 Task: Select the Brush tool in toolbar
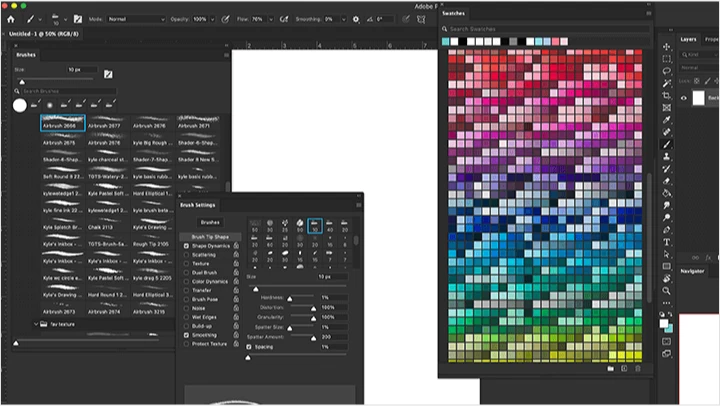click(666, 144)
